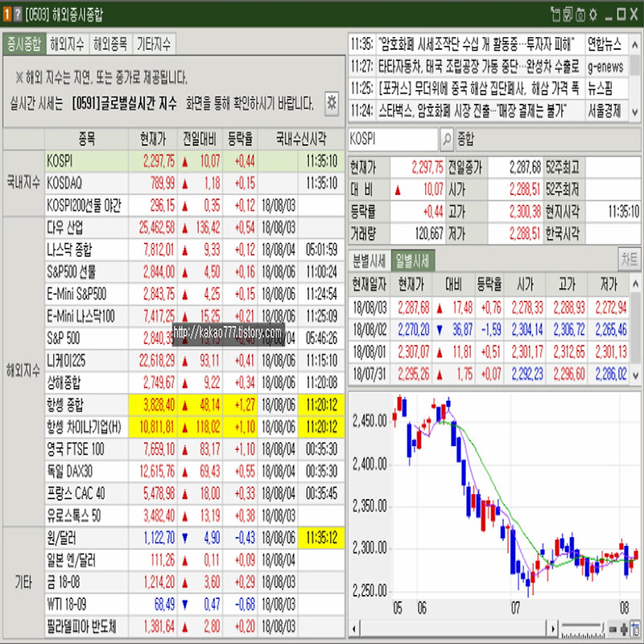Select the 18/08/01 daily price row

pyautogui.click(x=489, y=353)
